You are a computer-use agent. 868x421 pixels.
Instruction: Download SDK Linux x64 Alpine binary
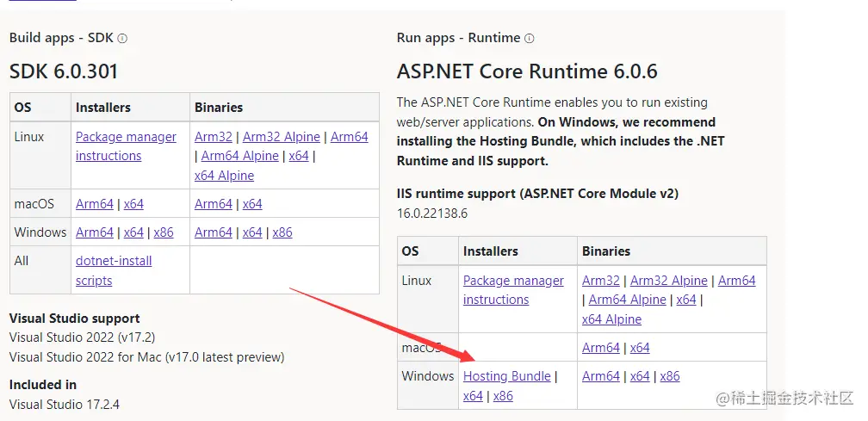click(224, 176)
